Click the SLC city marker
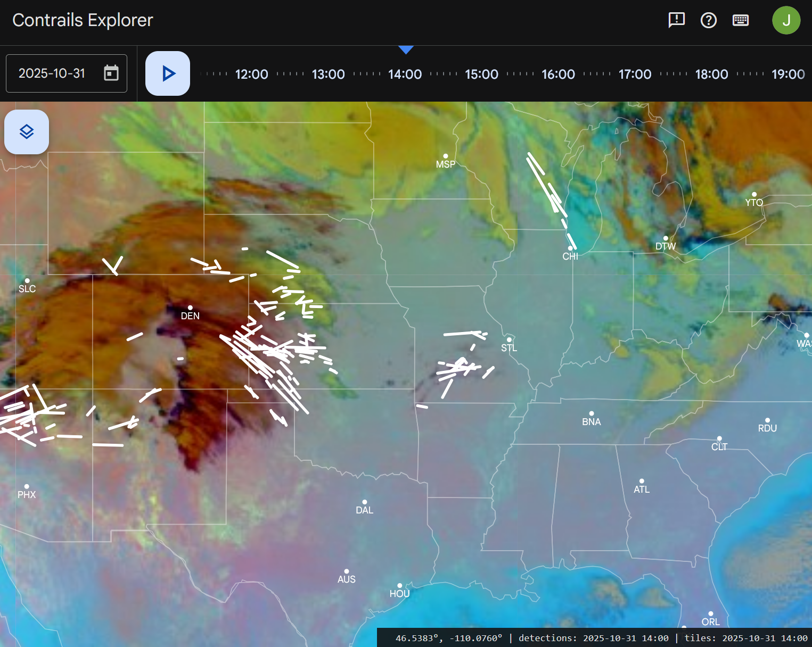This screenshot has width=812, height=647. click(27, 280)
